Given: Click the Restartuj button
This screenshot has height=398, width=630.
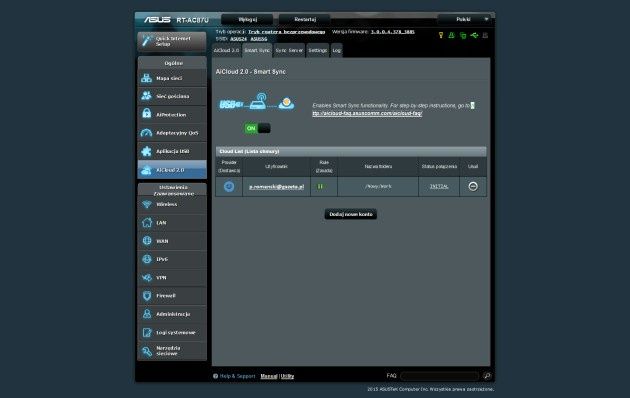Looking at the screenshot, I should (x=305, y=19).
